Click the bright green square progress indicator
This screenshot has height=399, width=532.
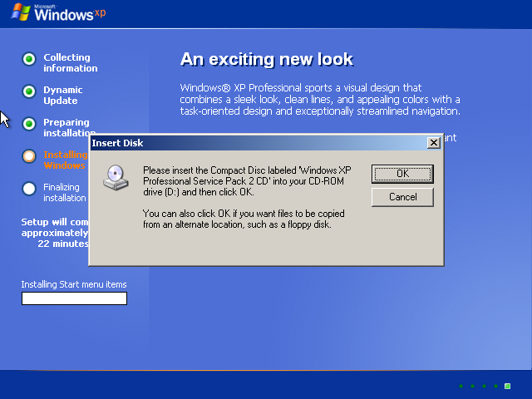click(507, 386)
